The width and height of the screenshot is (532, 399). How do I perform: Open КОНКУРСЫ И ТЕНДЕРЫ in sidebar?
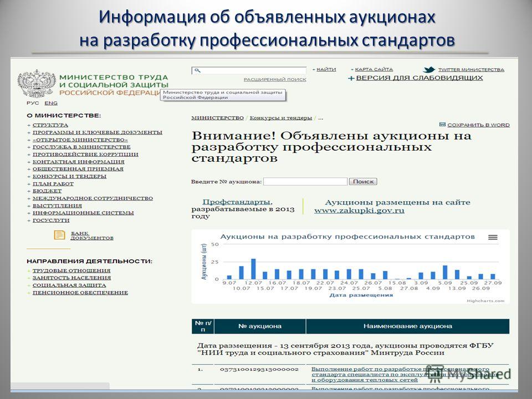[x=70, y=176]
